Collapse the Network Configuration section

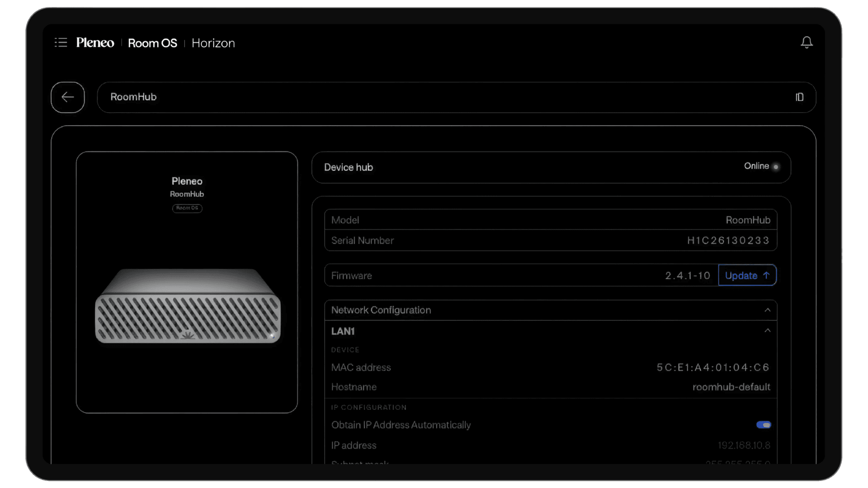click(767, 310)
